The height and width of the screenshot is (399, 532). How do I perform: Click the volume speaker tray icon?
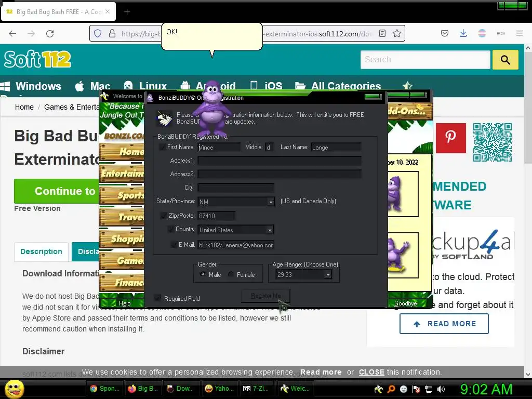441,389
